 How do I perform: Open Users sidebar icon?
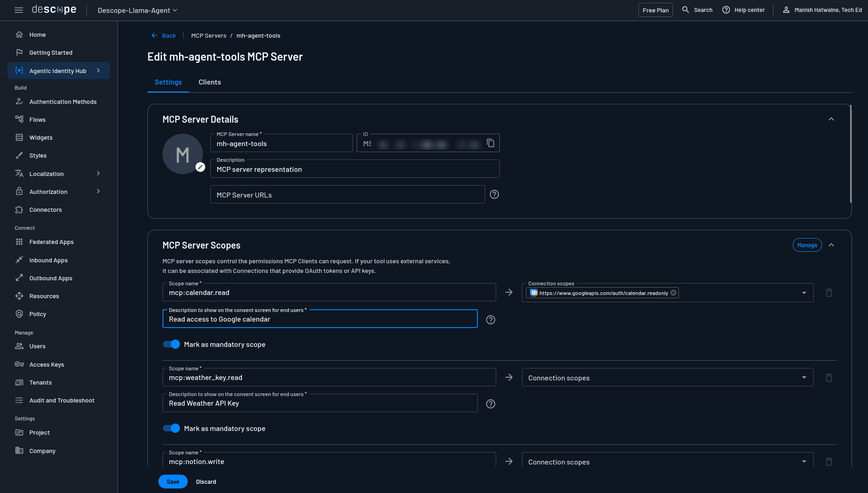[19, 346]
